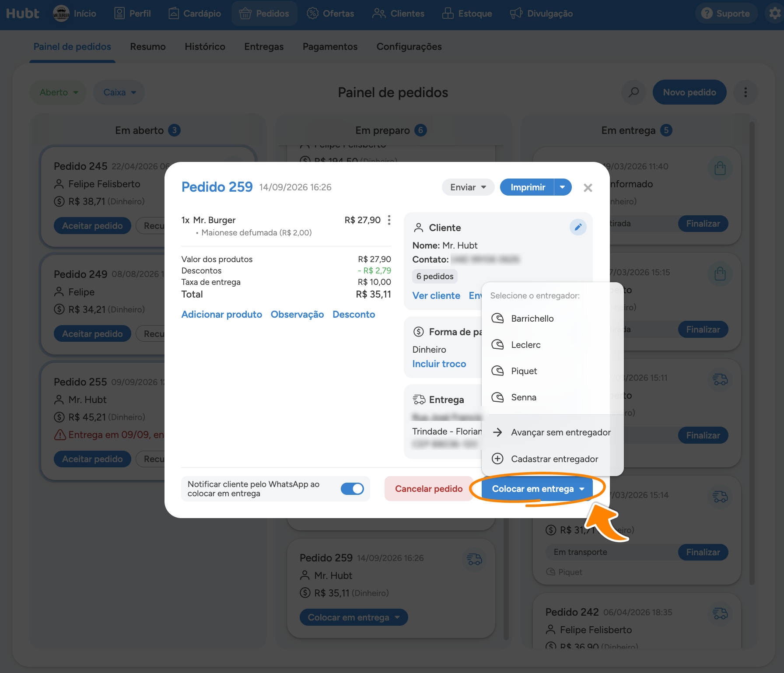Edit client details with pencil icon
The height and width of the screenshot is (673, 784).
[578, 227]
